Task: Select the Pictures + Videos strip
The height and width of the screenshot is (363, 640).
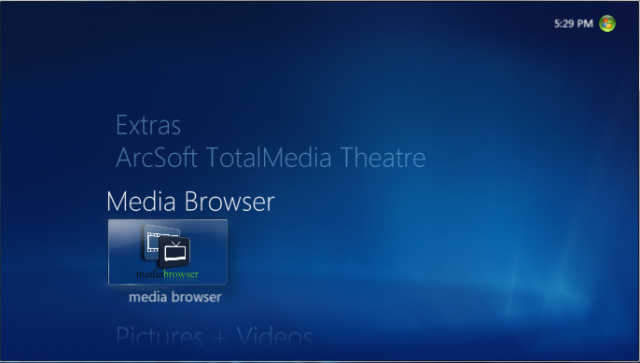Action: click(x=214, y=337)
